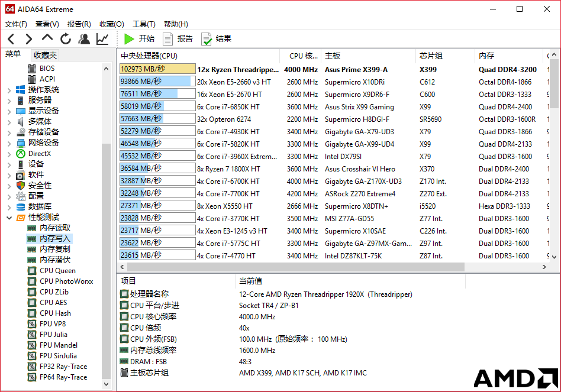
Task: Go back with the left arrow toolbar icon
Action: pos(11,38)
